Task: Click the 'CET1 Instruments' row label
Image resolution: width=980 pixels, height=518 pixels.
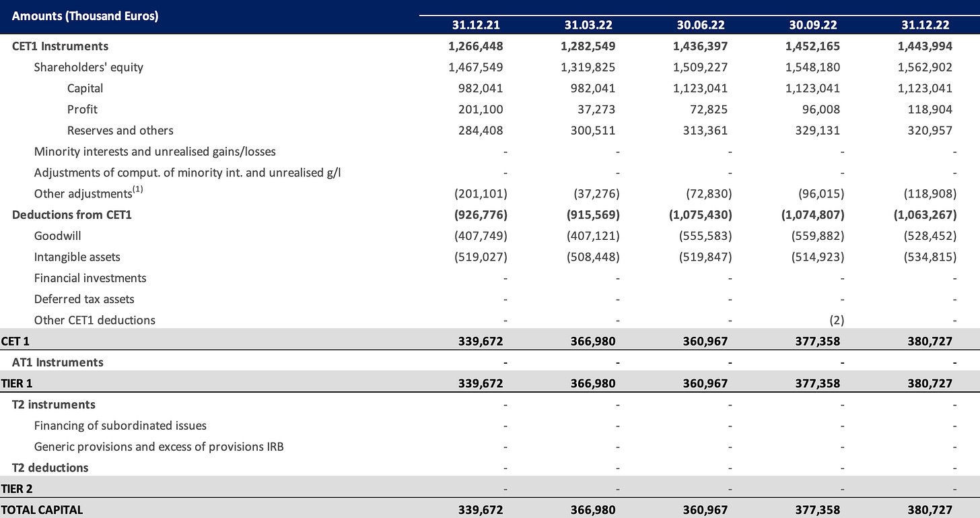Action: (x=60, y=46)
